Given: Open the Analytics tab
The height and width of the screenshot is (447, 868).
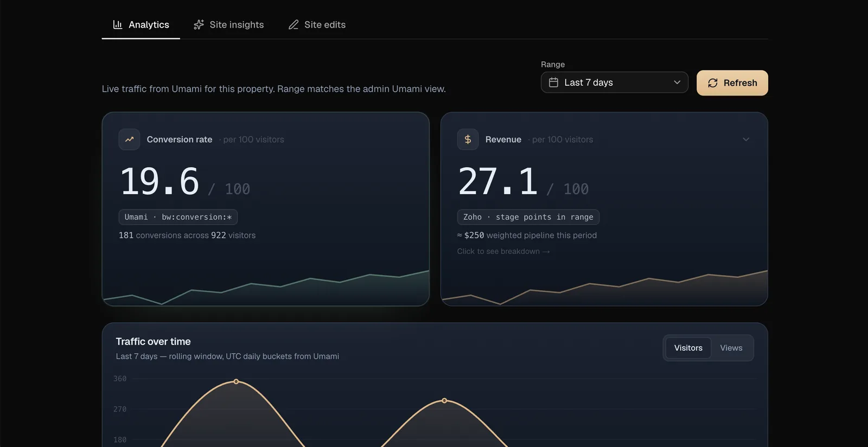Looking at the screenshot, I should (141, 24).
